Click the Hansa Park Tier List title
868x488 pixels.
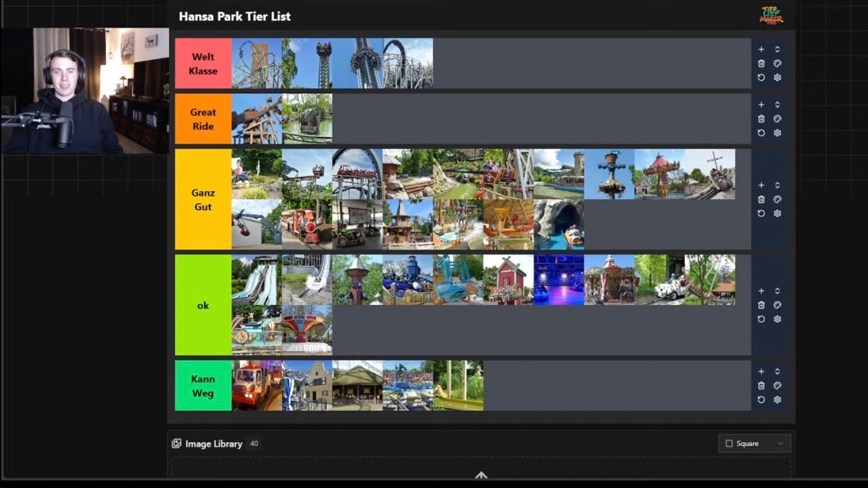(235, 16)
